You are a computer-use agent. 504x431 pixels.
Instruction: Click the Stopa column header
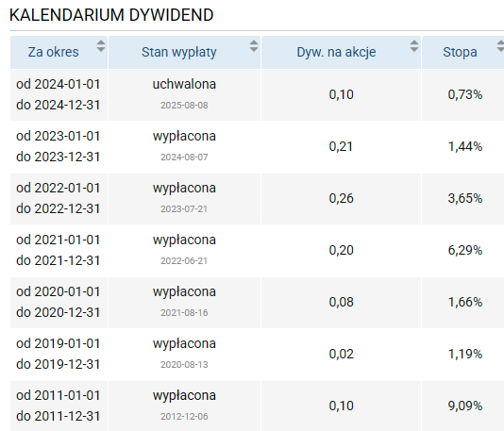(462, 52)
